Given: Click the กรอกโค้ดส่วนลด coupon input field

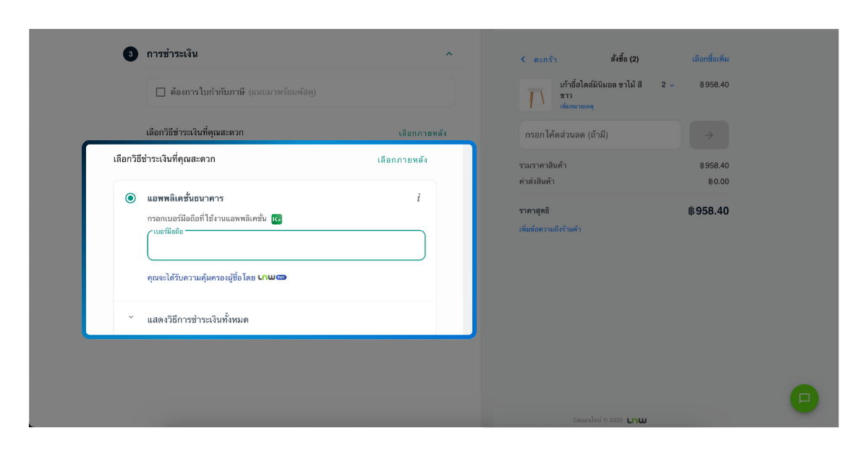Looking at the screenshot, I should [x=600, y=135].
